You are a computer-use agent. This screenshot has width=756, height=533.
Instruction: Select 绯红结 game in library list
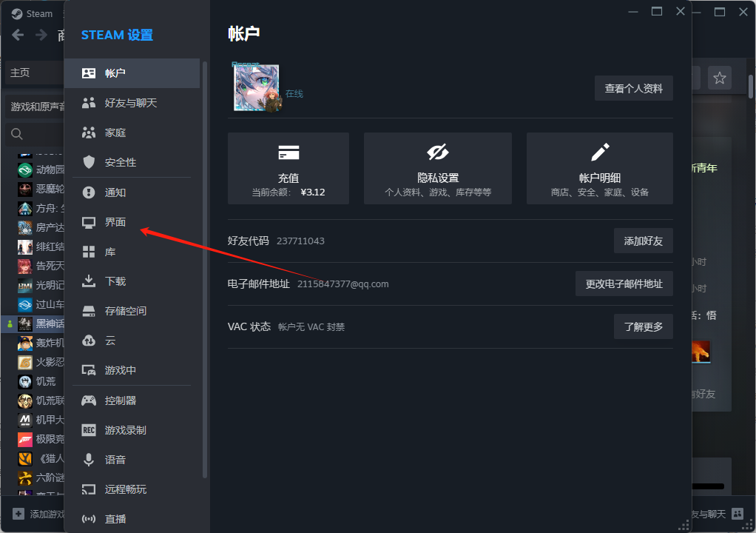(x=41, y=247)
